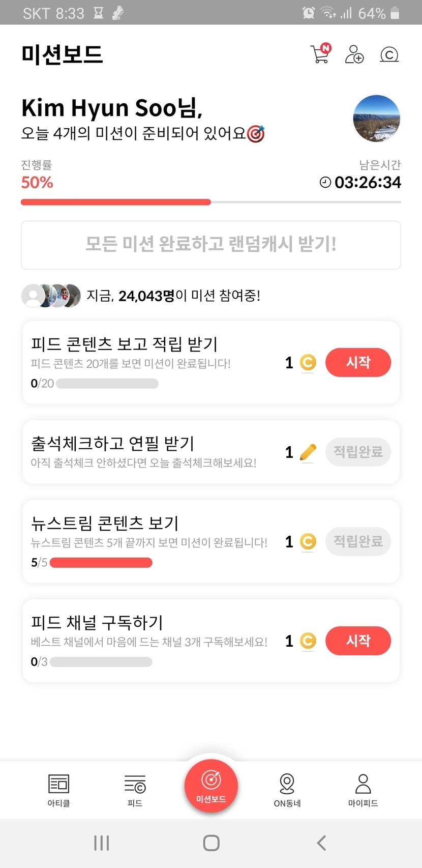Open the cash coin icon in header

(x=389, y=54)
